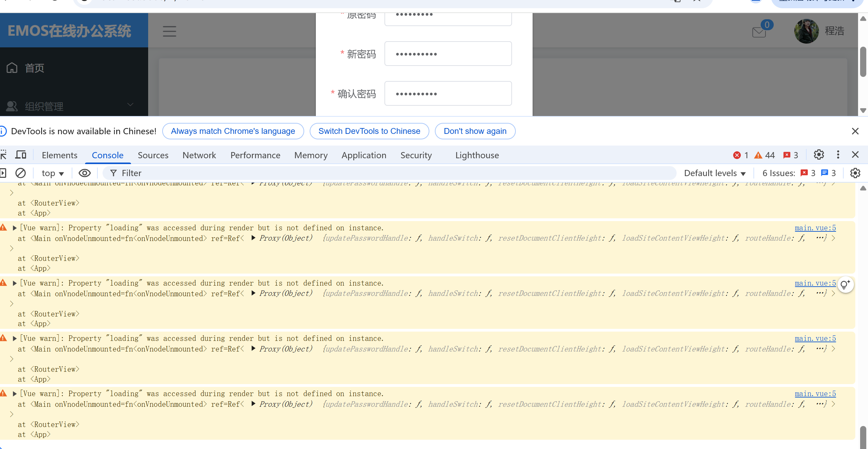Viewport: 868px width, 449px height.
Task: Toggle live expression eye icon
Action: (x=84, y=173)
